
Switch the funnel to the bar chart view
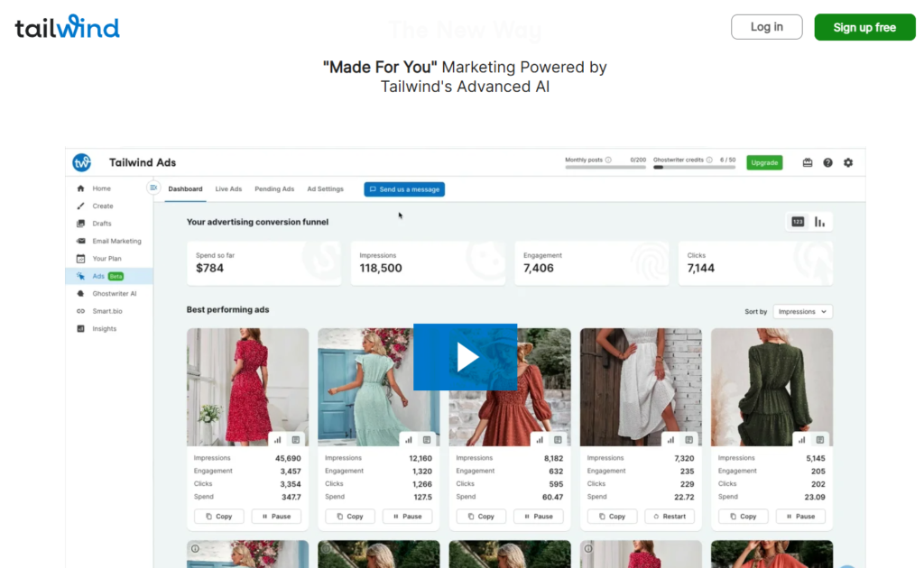click(x=819, y=222)
